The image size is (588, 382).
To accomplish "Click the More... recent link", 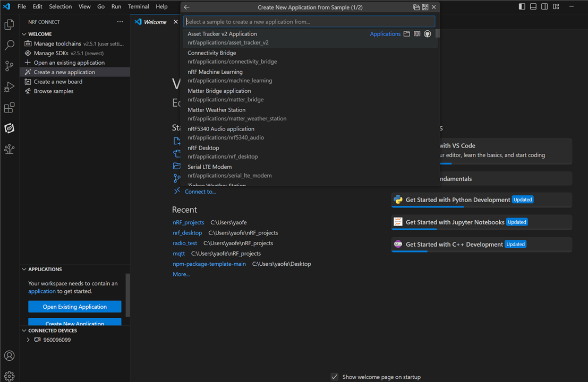I will click(181, 274).
